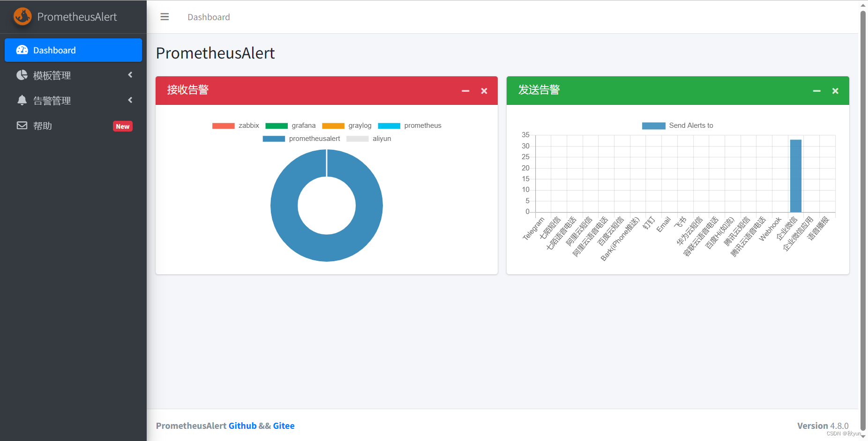Viewport: 868px width, 441px height.
Task: Click the PrometheusAlert flame logo icon
Action: click(22, 16)
